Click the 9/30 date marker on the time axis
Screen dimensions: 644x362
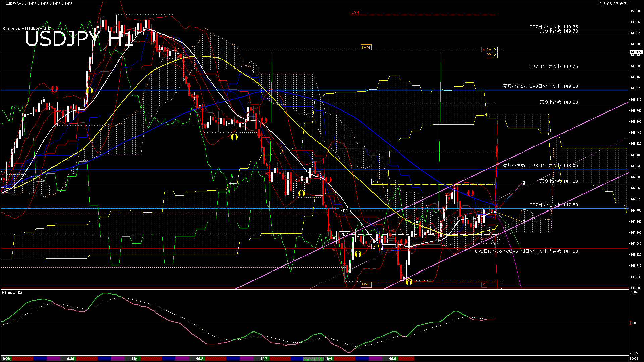tap(70, 359)
